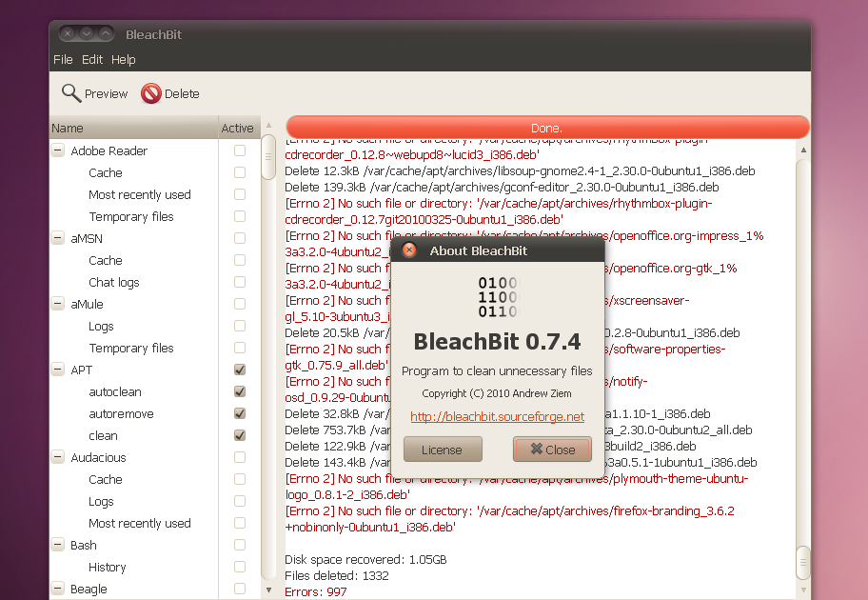This screenshot has height=600, width=868.
Task: Enable the Bash History checkbox
Action: click(x=240, y=567)
